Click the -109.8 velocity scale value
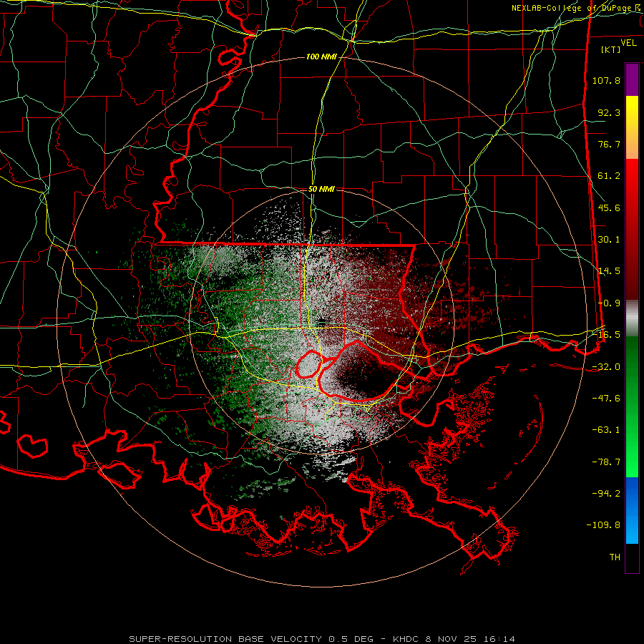Viewport: 644px width, 644px height. 603,525
